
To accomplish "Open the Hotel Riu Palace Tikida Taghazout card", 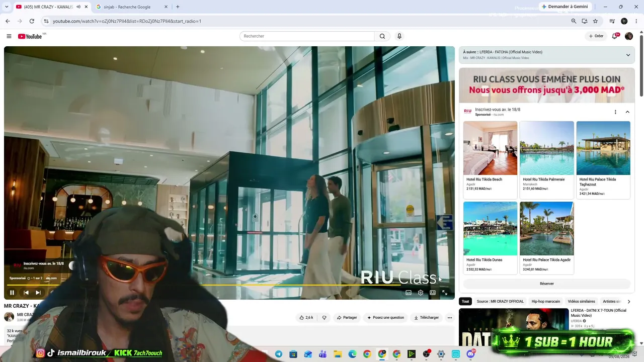I will click(x=603, y=160).
